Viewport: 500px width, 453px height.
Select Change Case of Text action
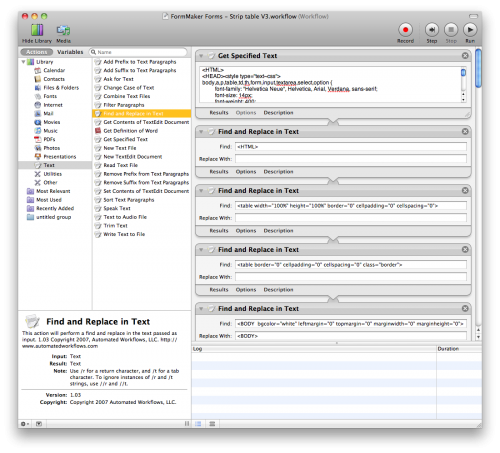129,88
